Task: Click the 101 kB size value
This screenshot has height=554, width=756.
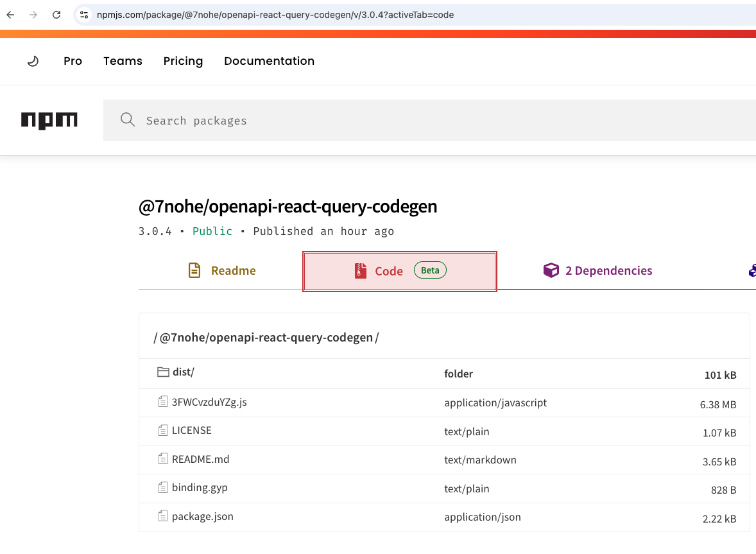Action: pyautogui.click(x=720, y=375)
